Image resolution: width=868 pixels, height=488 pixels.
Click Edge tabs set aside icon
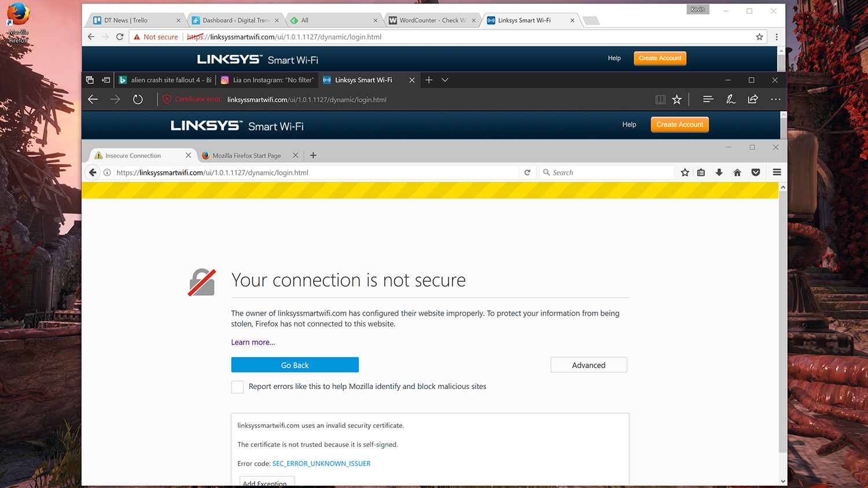tap(90, 80)
